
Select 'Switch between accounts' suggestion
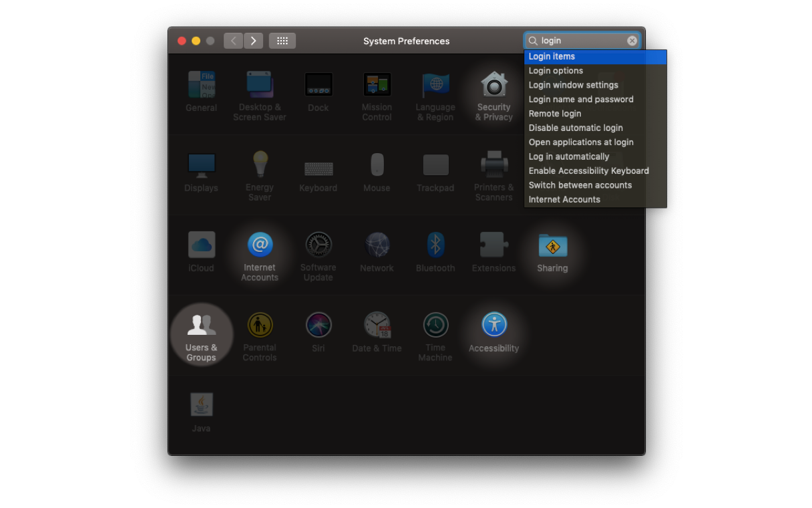(x=596, y=185)
